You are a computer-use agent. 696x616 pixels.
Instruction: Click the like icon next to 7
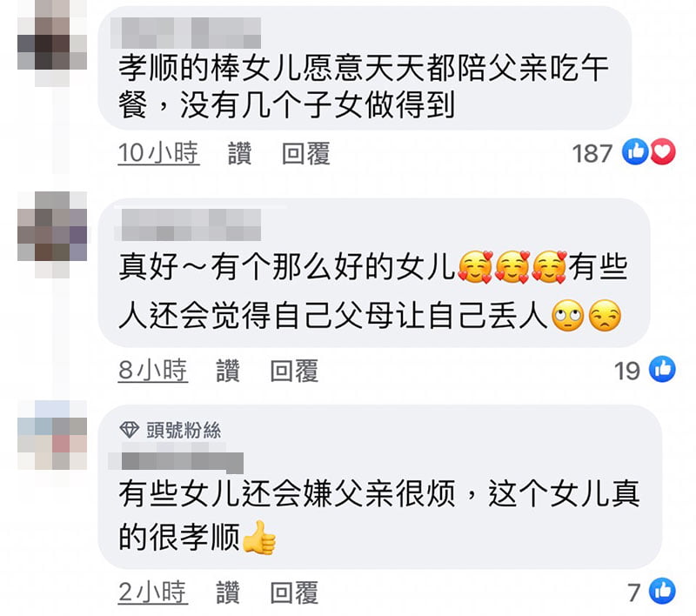pyautogui.click(x=662, y=591)
